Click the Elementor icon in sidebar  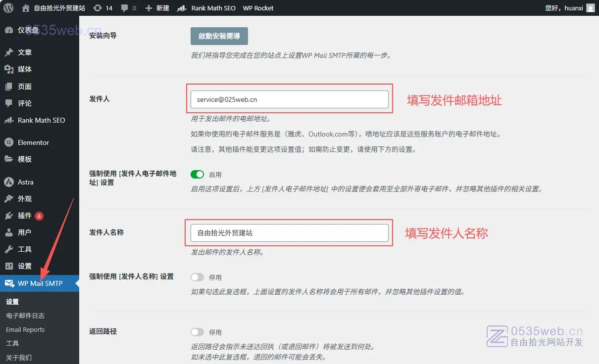pos(8,142)
